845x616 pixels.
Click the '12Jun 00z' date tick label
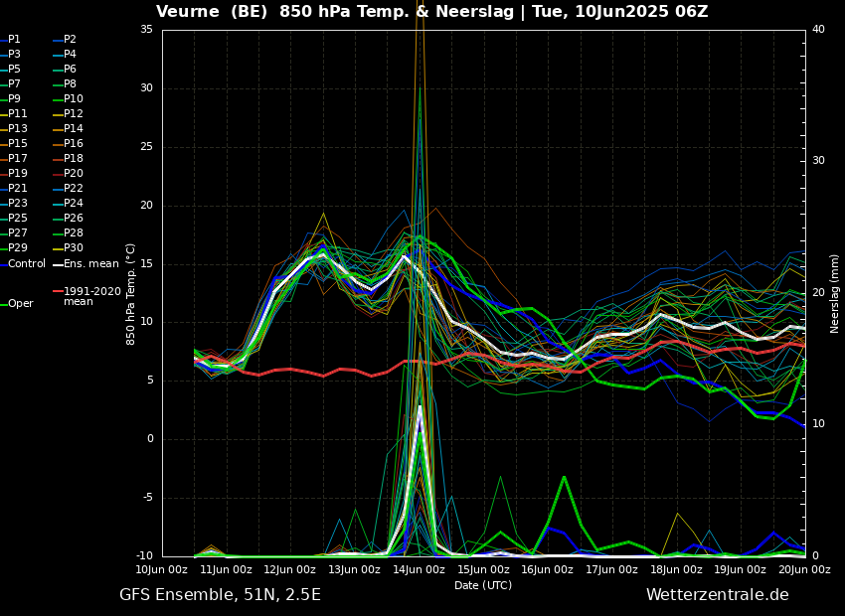pyautogui.click(x=290, y=569)
